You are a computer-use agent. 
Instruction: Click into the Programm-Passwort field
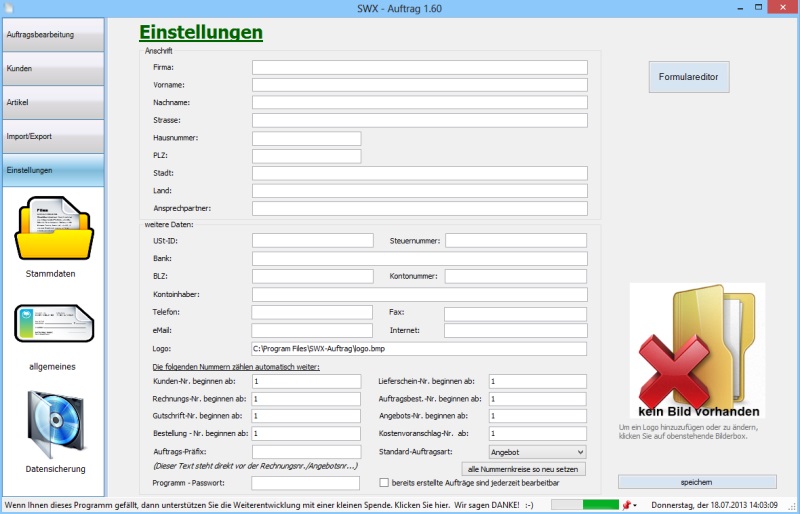pos(306,483)
